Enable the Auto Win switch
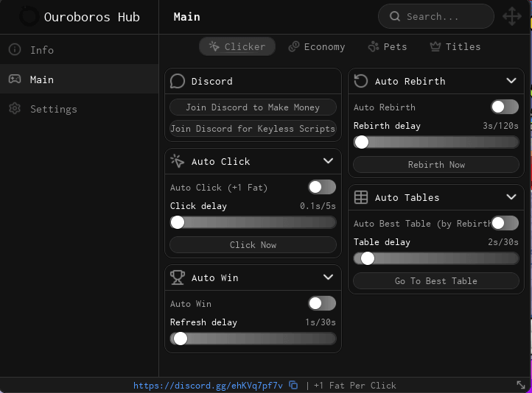The width and height of the screenshot is (532, 393). pos(322,303)
